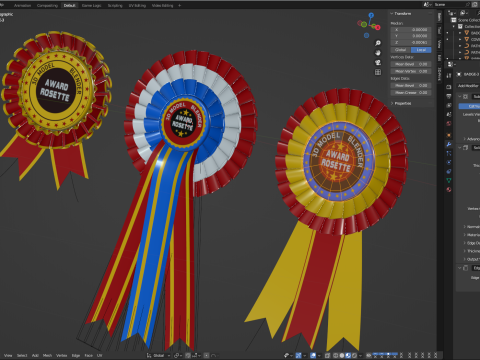
Task: Click the green Y axis gizmo ball
Action: (x=364, y=24)
